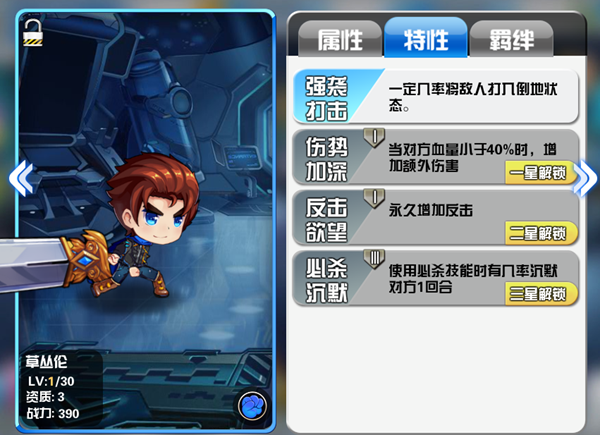Go to next hero with right chevron arrows
Screen dimensions: 600x435
click(585, 178)
